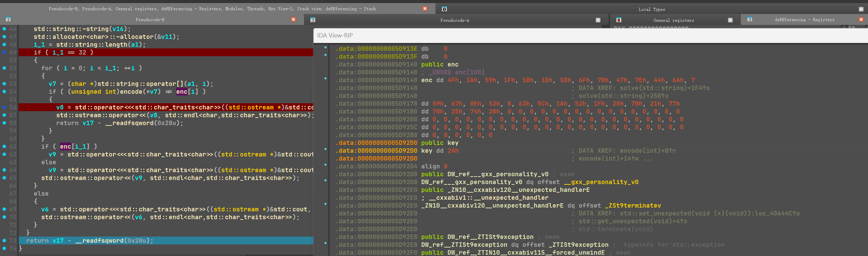This screenshot has width=868, height=256.
Task: Click the Local Types window icon
Action: (x=444, y=9)
